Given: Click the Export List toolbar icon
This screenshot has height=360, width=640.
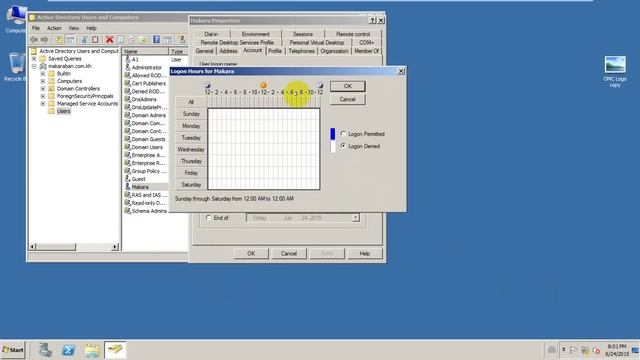Looking at the screenshot, I should coord(142,39).
